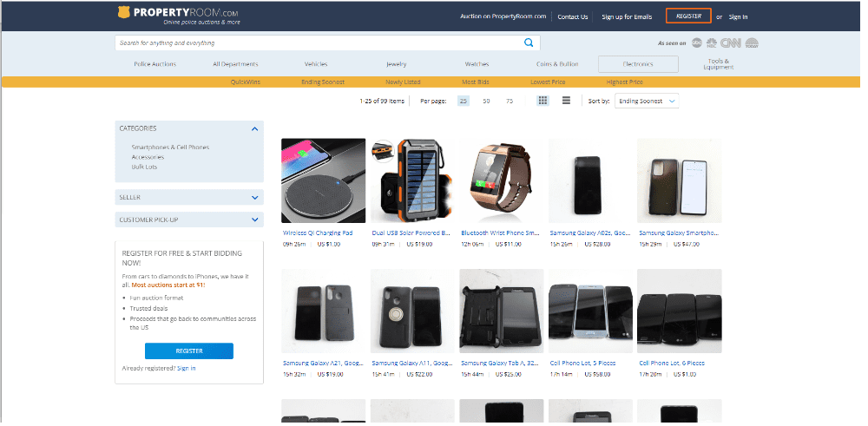This screenshot has width=868, height=426.
Task: Show 25 items per page
Action: [x=464, y=102]
